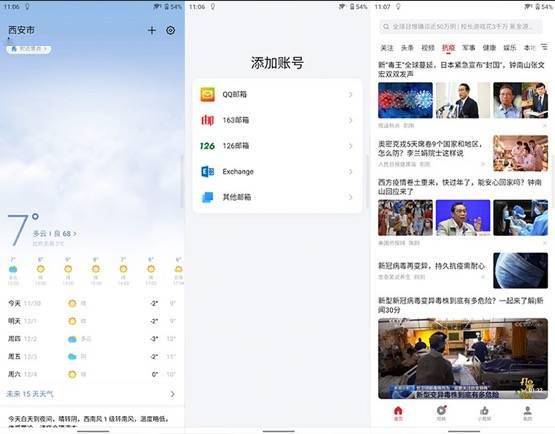
Task: Open headline 新"毒王"全球蔓延 article
Action: coord(462,69)
